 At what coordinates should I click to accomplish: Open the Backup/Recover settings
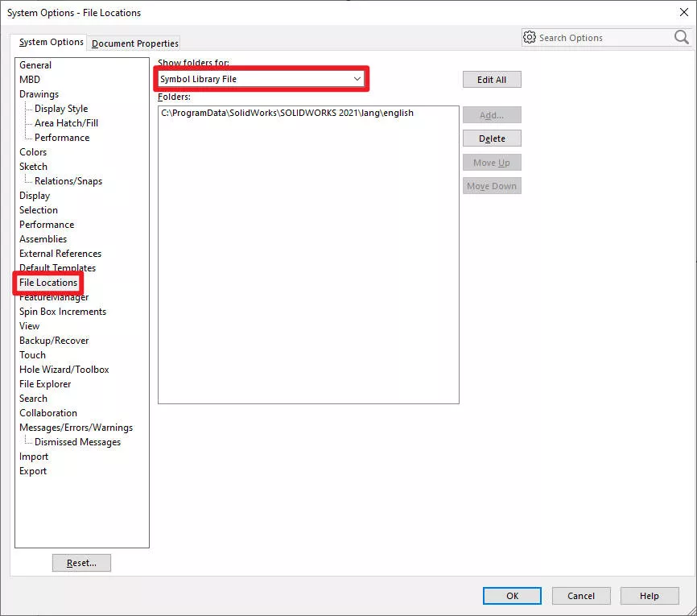(x=54, y=340)
